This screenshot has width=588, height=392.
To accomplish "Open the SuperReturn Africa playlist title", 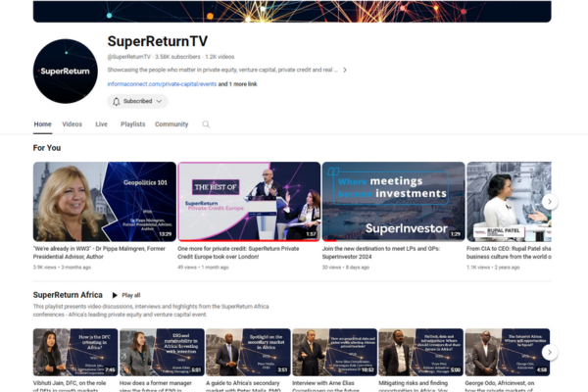I will (68, 295).
